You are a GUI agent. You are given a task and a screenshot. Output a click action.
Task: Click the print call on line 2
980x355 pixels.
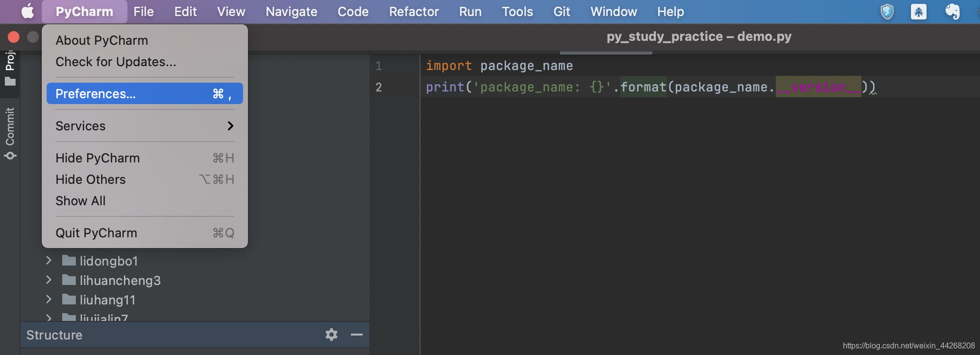(445, 87)
